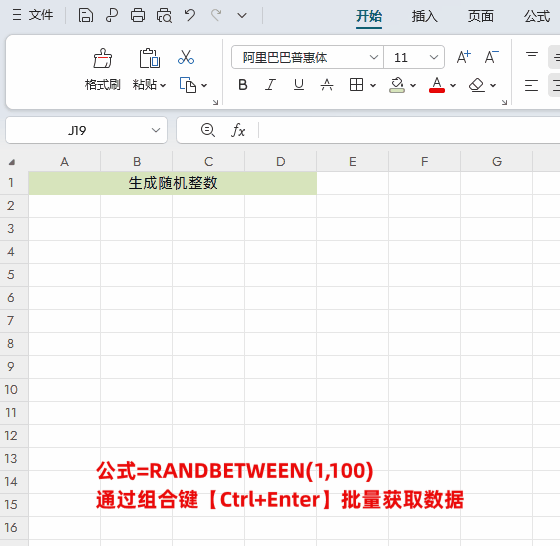Image resolution: width=560 pixels, height=546 pixels.
Task: Expand fill color dropdown arrow
Action: pyautogui.click(x=413, y=85)
